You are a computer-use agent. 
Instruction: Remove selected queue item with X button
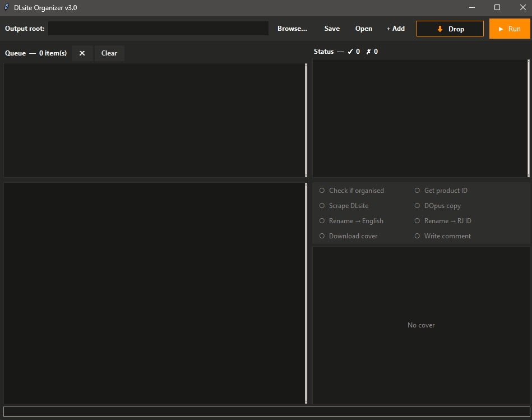point(82,53)
